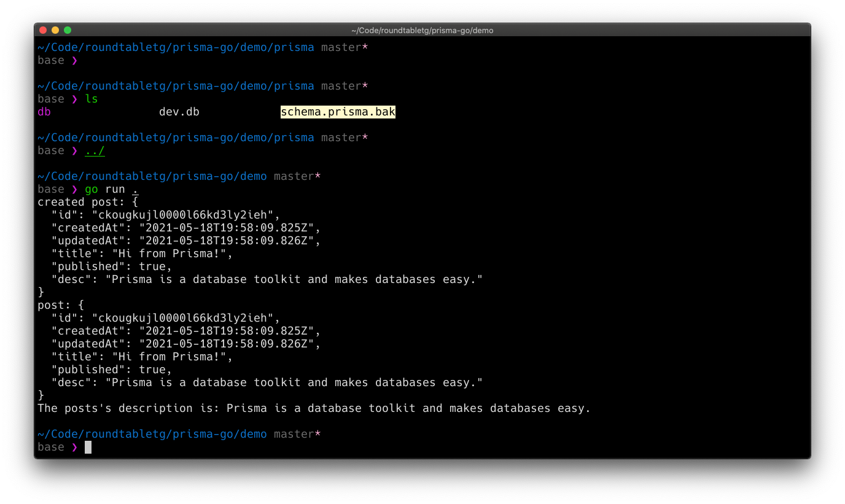Select the 'db' directory name in ls output
845x504 pixels.
[x=44, y=112]
